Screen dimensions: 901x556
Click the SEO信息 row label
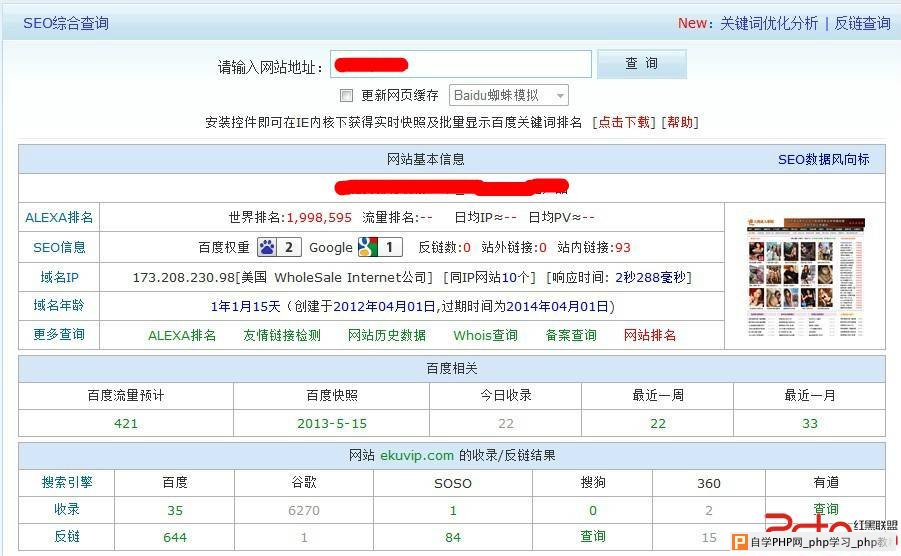click(59, 248)
